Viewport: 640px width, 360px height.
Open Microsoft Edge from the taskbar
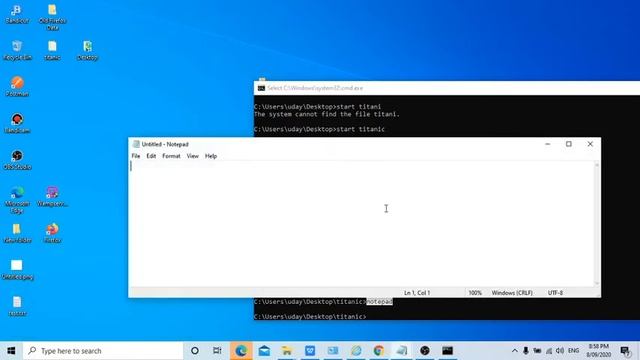[241, 351]
